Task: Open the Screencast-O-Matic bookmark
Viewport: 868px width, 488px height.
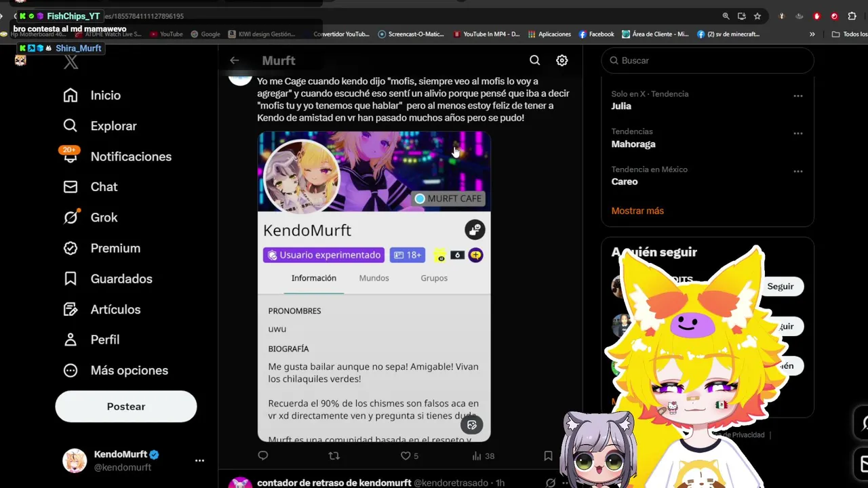Action: point(411,34)
